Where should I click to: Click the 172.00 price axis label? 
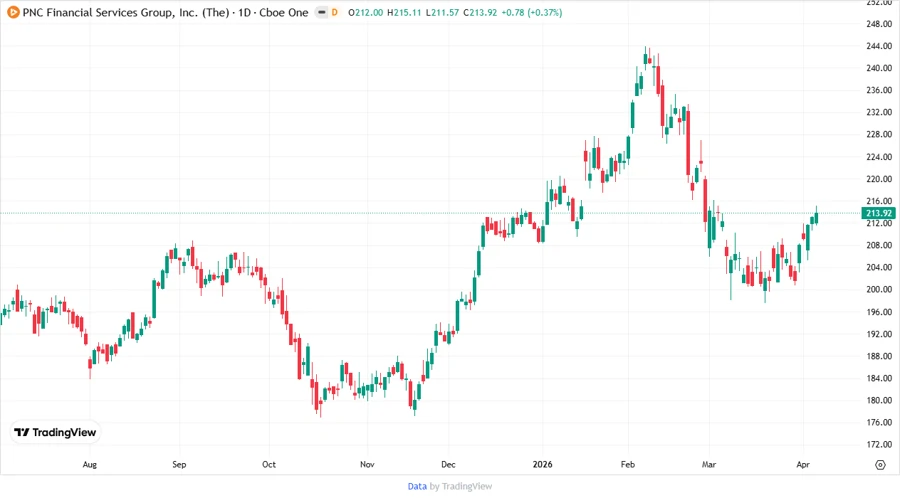pos(879,444)
